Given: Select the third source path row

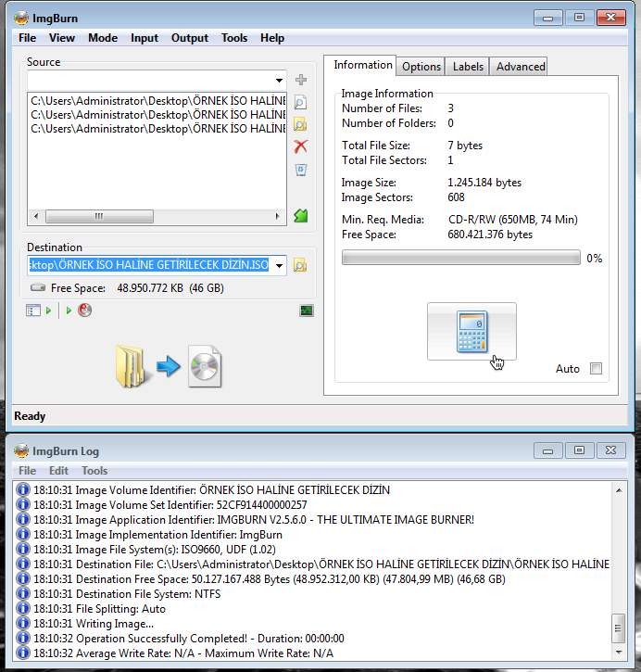Looking at the screenshot, I should pos(157,129).
